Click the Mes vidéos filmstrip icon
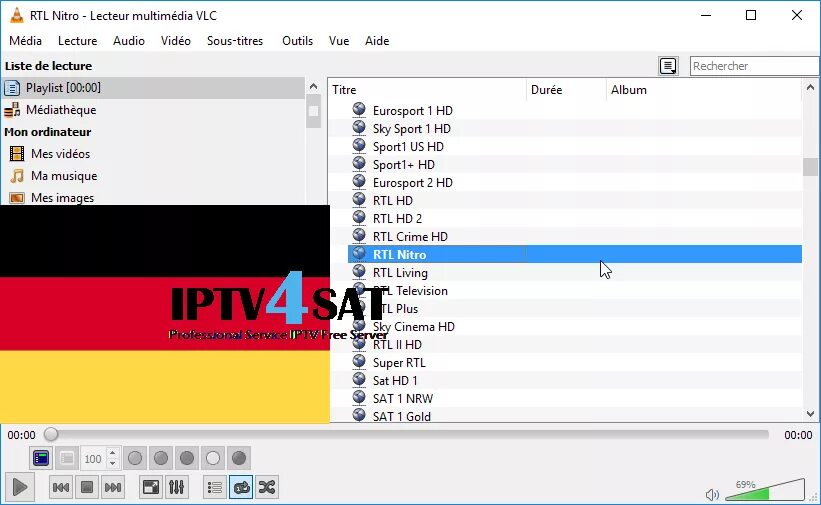 [17, 153]
